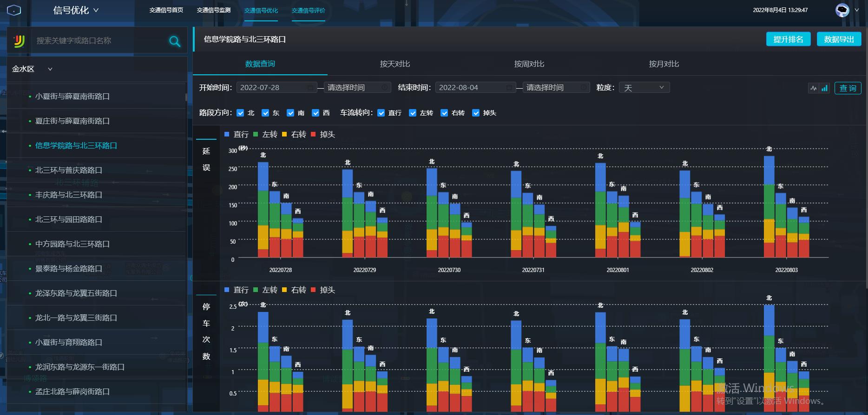
Task: Click the blue 直行 legend swatch in delay chart
Action: [x=227, y=134]
